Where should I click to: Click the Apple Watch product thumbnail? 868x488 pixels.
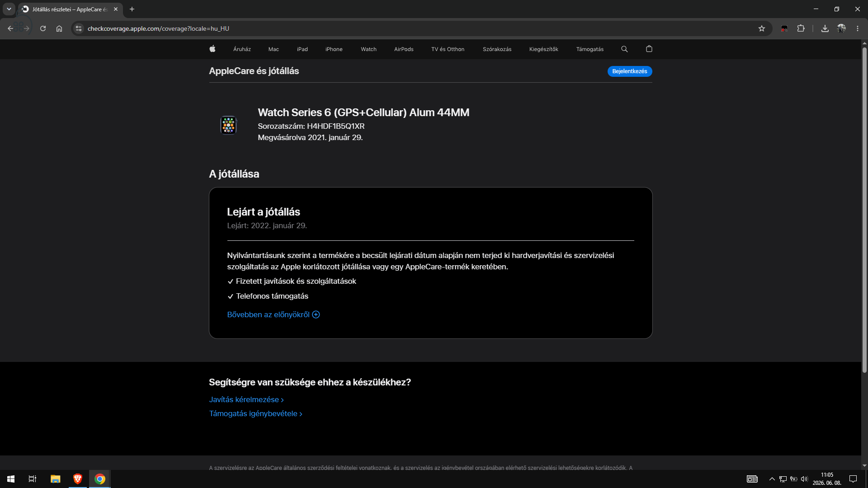(x=229, y=125)
